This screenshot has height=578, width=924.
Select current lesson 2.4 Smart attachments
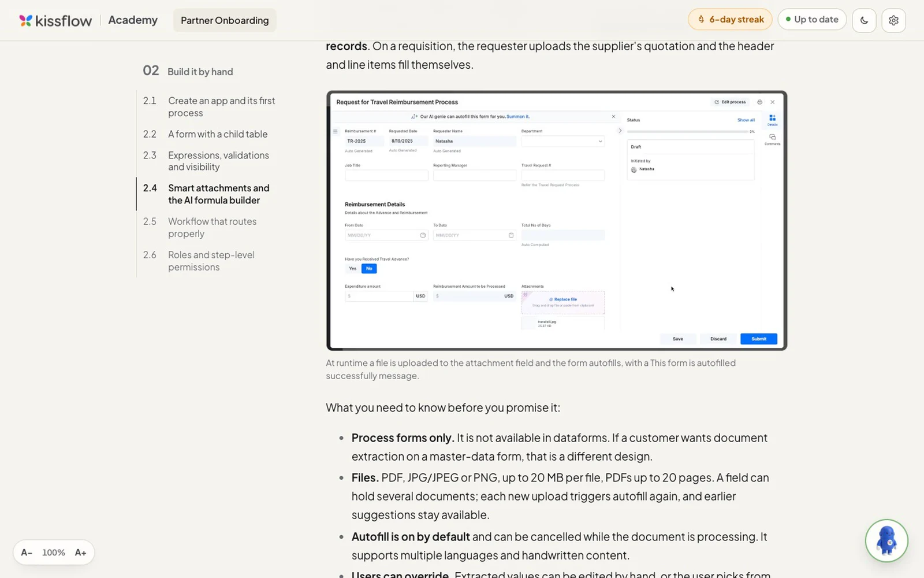pos(209,194)
